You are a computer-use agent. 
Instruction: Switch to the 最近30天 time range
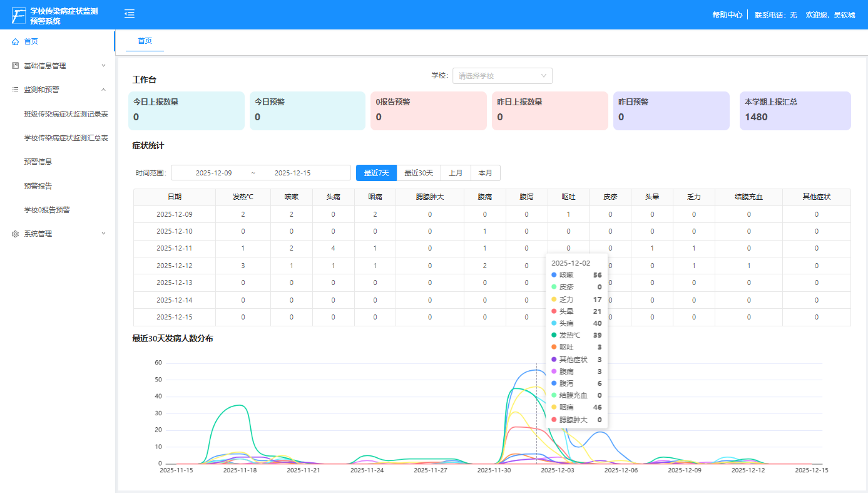tap(419, 173)
